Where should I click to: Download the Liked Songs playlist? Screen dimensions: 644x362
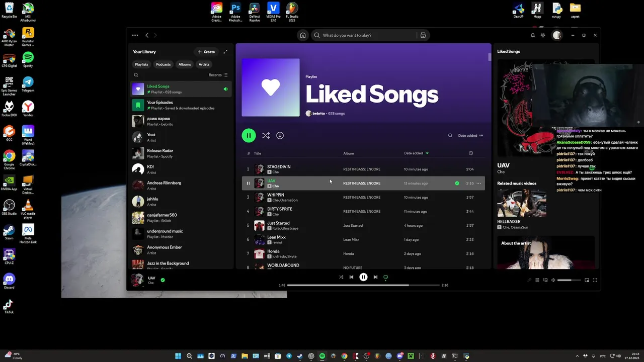click(x=280, y=135)
